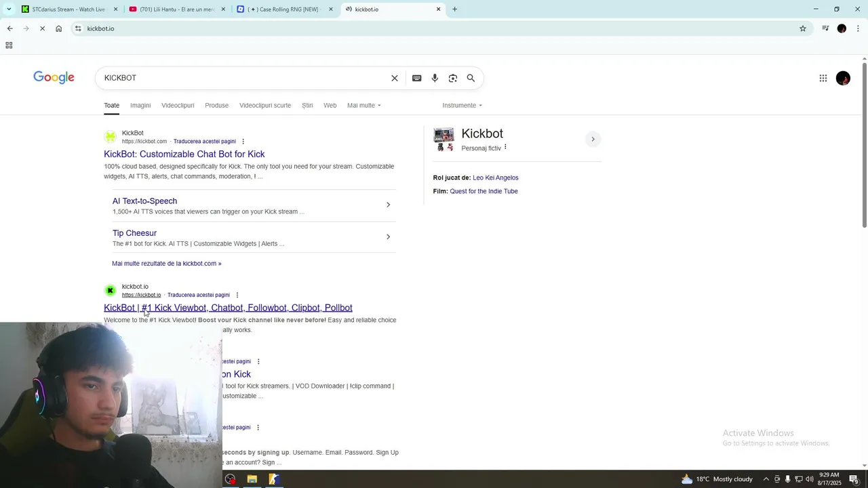
Task: Click the address bar showing kickbot.io
Action: 434,28
